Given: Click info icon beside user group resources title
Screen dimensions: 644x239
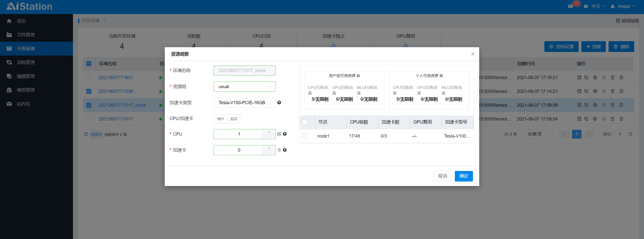Looking at the screenshot, I should click(x=358, y=76).
